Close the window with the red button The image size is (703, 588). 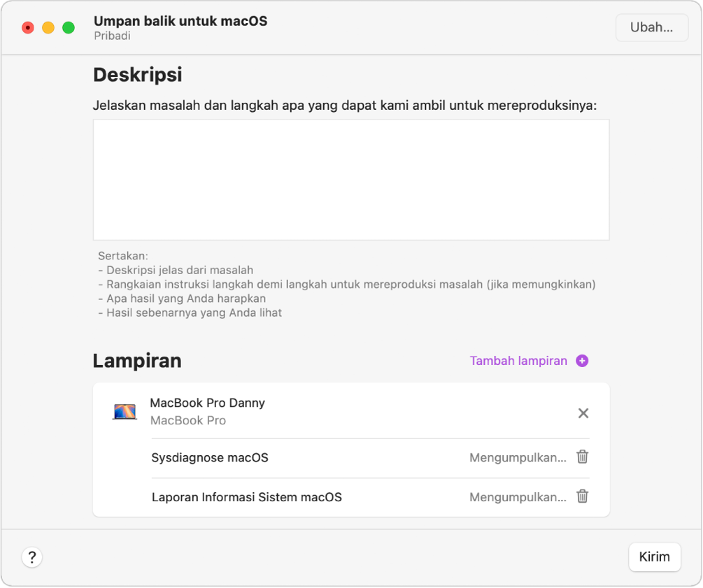click(28, 28)
